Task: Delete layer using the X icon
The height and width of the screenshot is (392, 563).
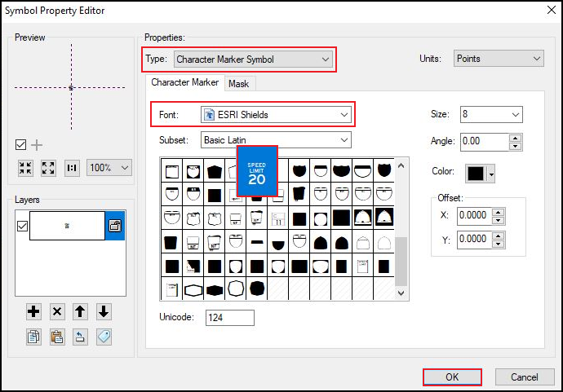Action: coord(57,311)
